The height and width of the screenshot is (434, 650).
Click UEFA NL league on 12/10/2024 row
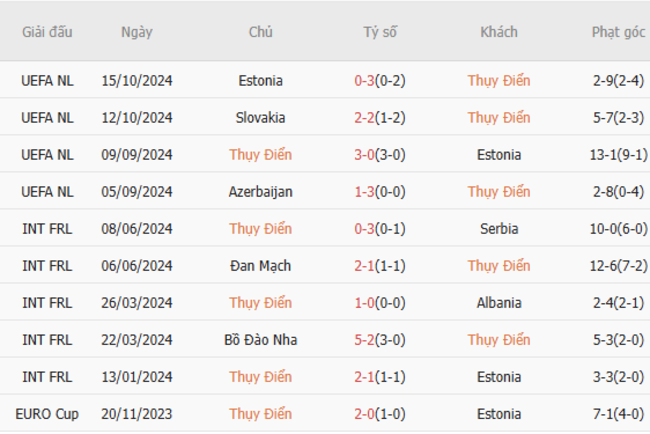pos(47,118)
